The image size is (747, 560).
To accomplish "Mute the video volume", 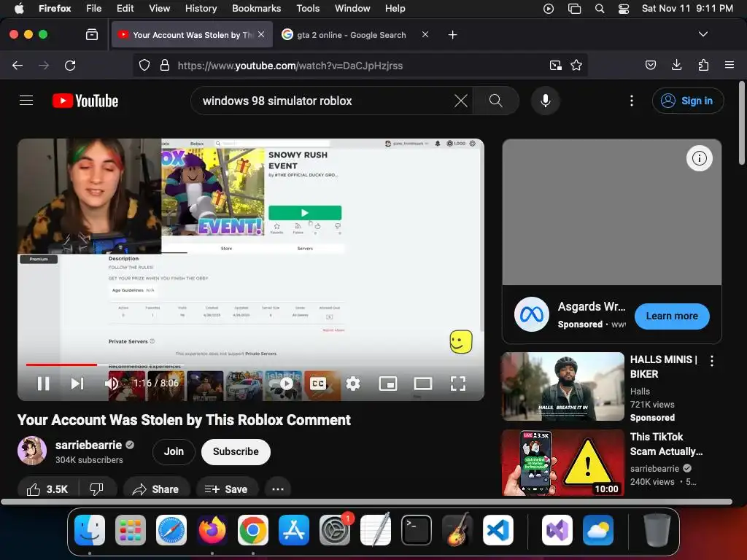I will [x=112, y=384].
